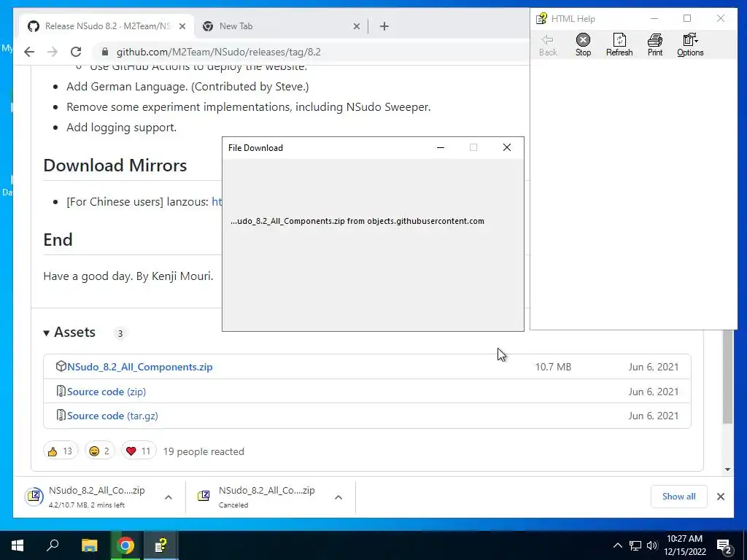
Task: Click Stop in HTML Help toolbar
Action: pyautogui.click(x=583, y=45)
